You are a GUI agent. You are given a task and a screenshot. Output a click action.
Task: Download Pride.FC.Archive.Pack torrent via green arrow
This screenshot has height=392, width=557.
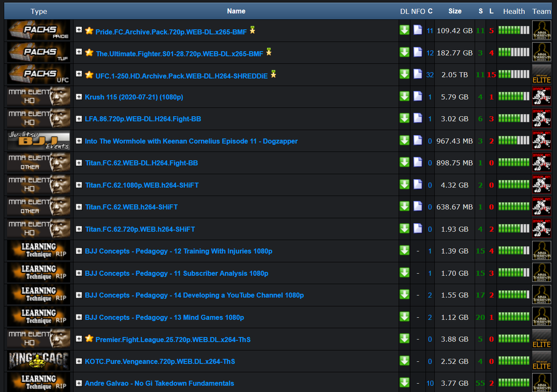tap(405, 30)
